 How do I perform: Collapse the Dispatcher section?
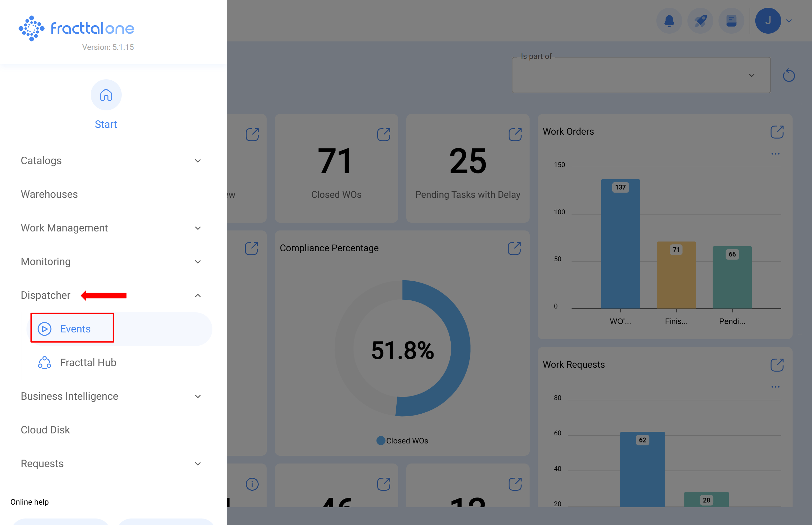198,295
